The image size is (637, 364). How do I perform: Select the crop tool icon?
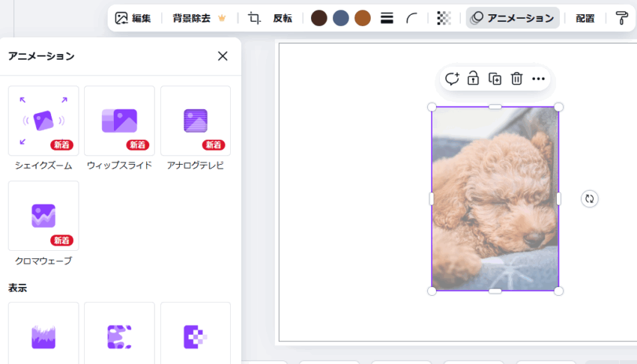[x=254, y=18]
